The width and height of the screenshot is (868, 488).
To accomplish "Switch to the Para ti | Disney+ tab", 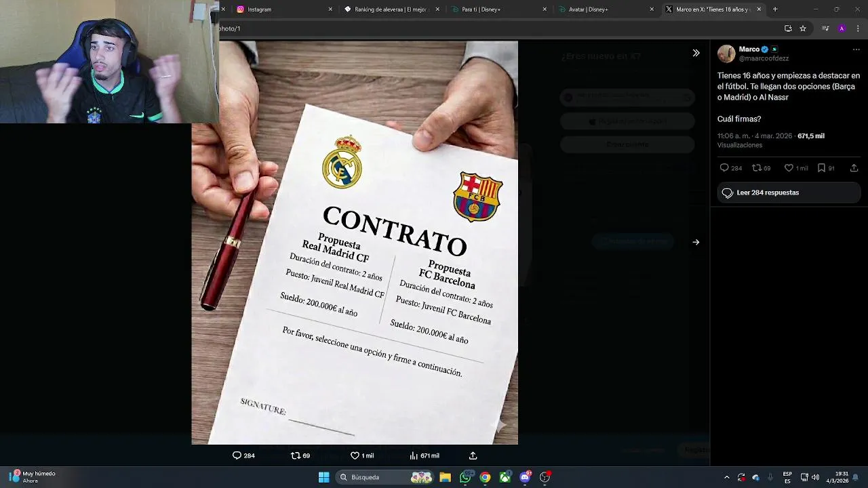I will click(x=498, y=9).
